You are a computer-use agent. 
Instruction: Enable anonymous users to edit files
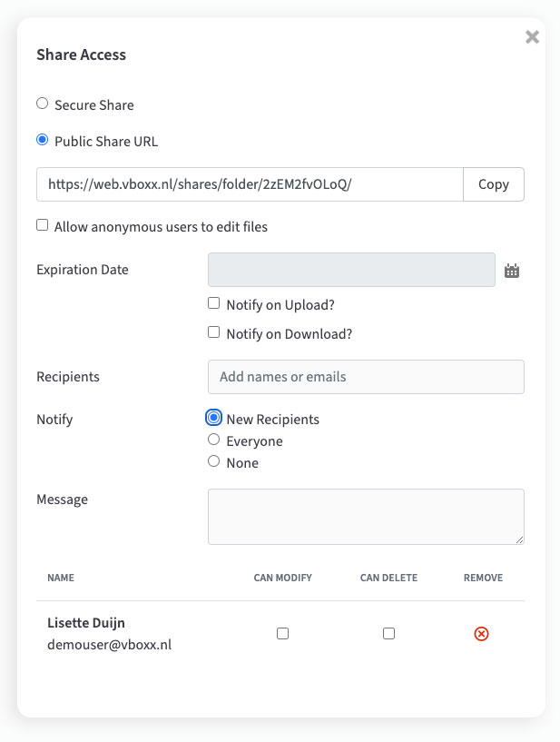coord(42,224)
